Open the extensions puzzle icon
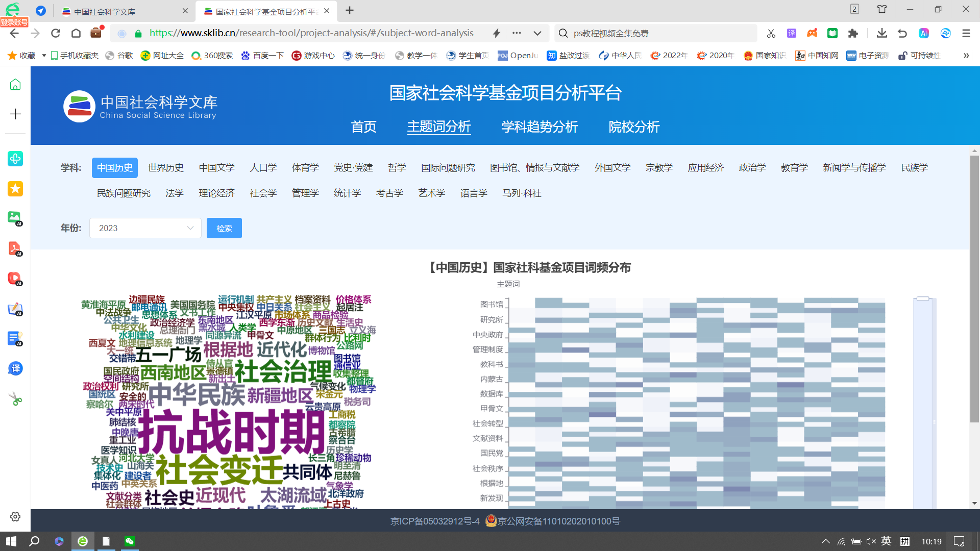The height and width of the screenshot is (551, 980). tap(853, 33)
